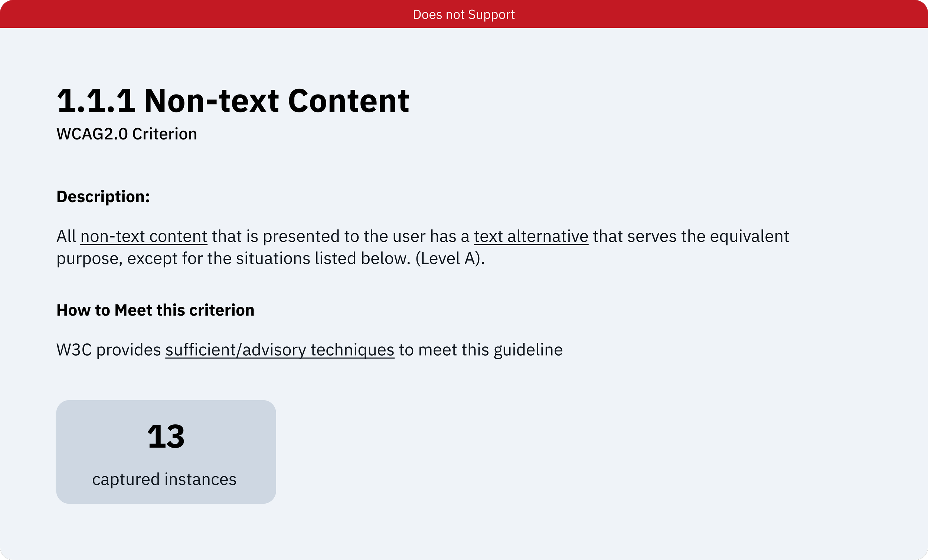This screenshot has width=928, height=560.
Task: Click the "captured instances" label
Action: point(164,480)
